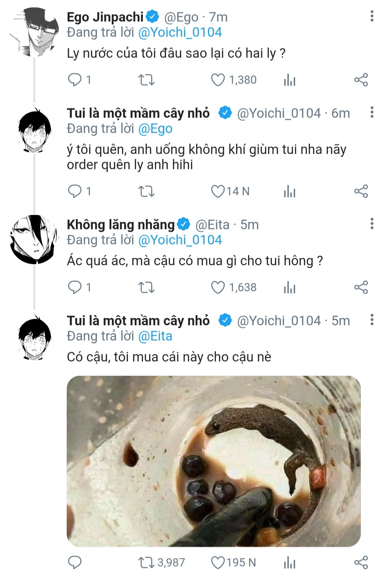The width and height of the screenshot is (392, 576).
Task: Like the tweet with 14 N likes
Action: pyautogui.click(x=218, y=191)
